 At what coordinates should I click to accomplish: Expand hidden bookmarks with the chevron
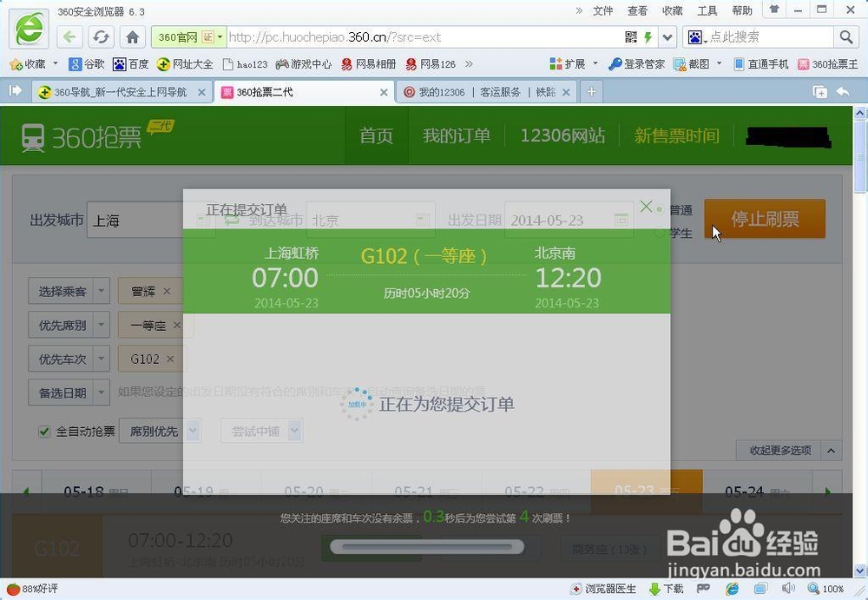tap(469, 64)
